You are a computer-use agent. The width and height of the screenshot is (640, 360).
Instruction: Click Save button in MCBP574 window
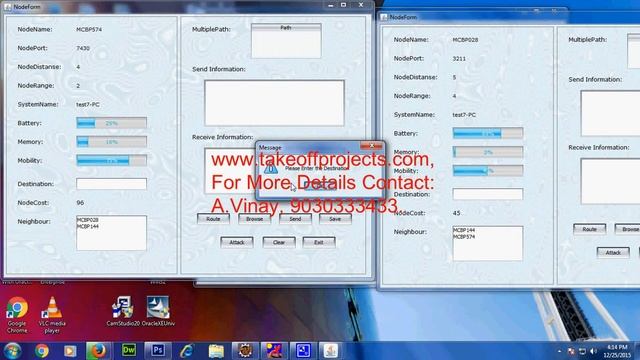click(x=335, y=219)
